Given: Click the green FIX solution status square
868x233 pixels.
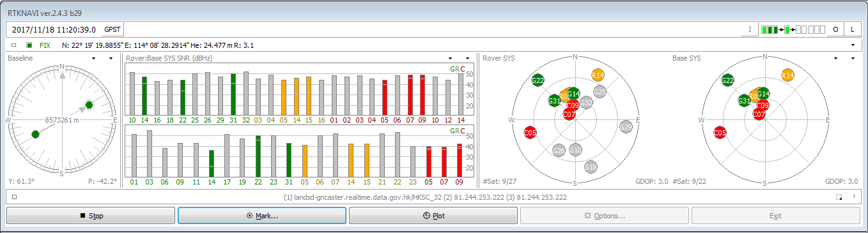Looking at the screenshot, I should 29,45.
